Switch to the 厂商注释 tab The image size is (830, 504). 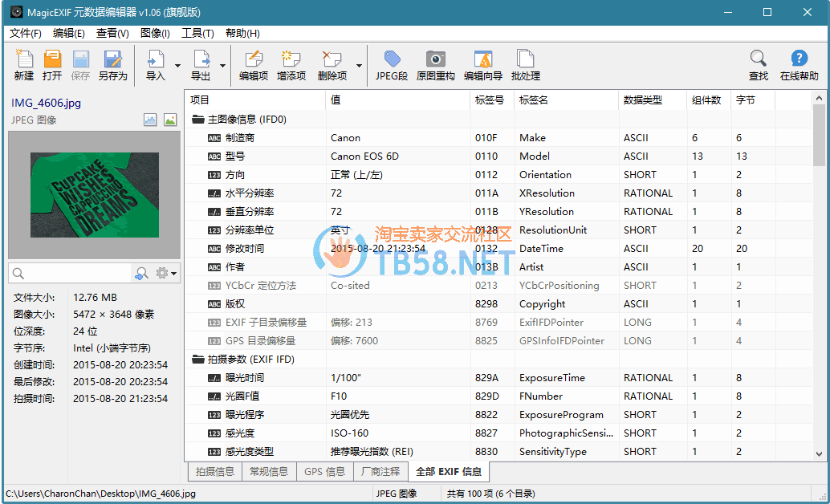[x=380, y=472]
